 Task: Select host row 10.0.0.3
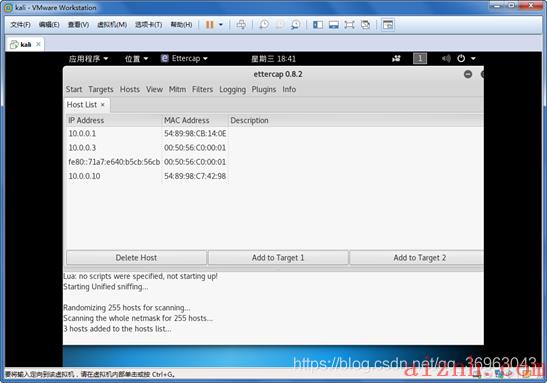click(275, 148)
